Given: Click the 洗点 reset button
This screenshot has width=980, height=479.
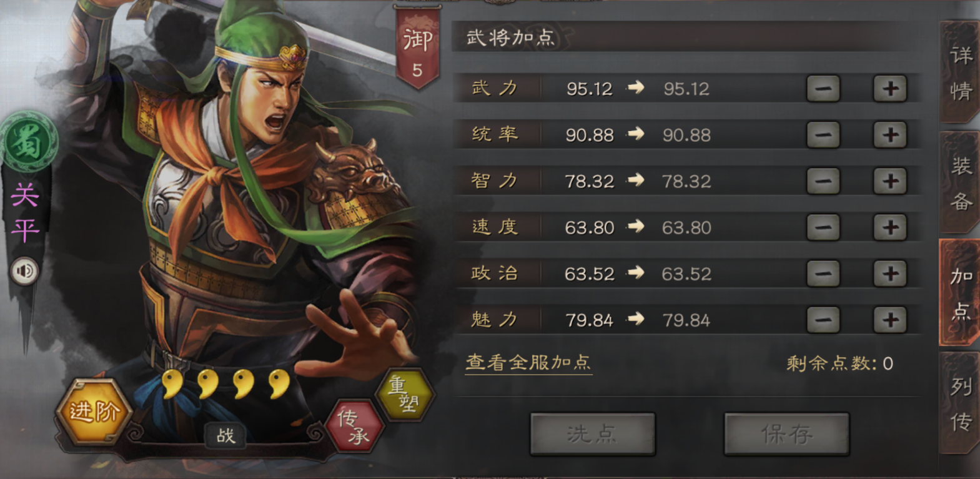Looking at the screenshot, I should (593, 433).
